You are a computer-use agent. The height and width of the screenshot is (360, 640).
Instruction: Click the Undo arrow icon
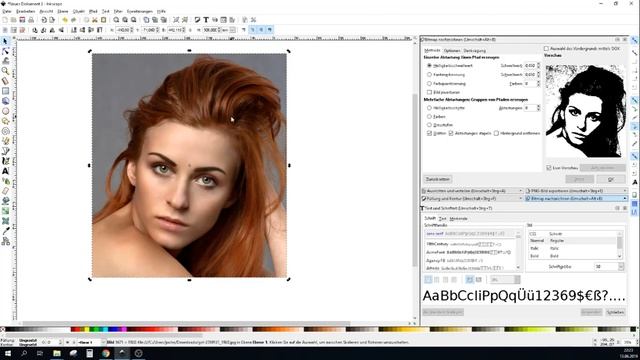pos(64,20)
